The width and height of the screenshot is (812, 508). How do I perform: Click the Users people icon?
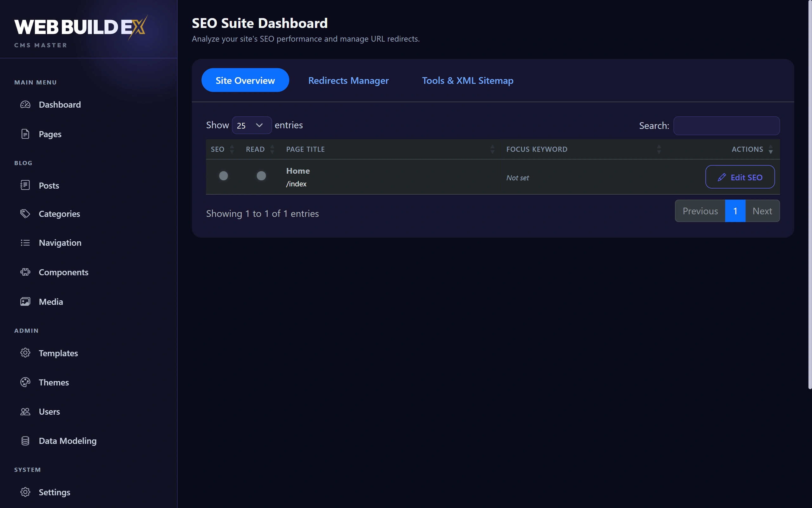25,411
